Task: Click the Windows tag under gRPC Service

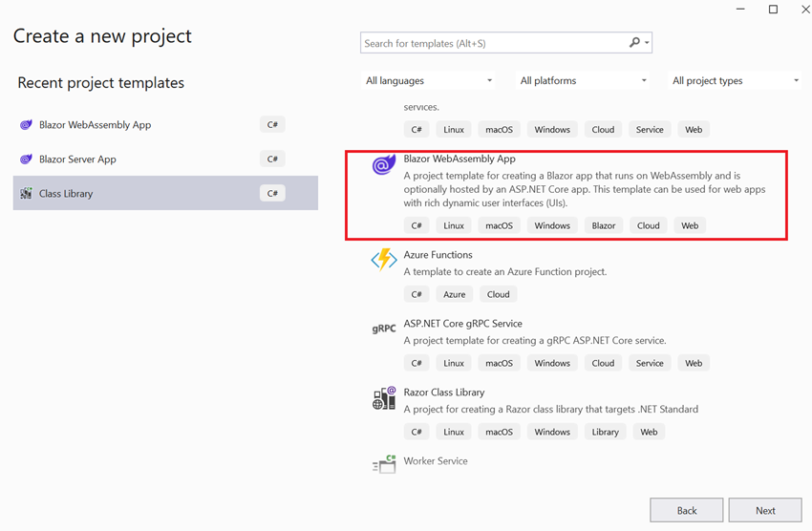Action: coord(552,363)
